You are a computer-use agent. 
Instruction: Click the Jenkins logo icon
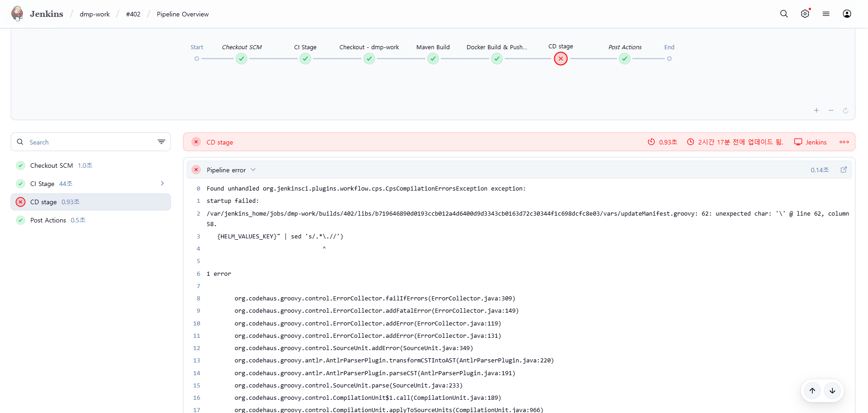tap(17, 14)
